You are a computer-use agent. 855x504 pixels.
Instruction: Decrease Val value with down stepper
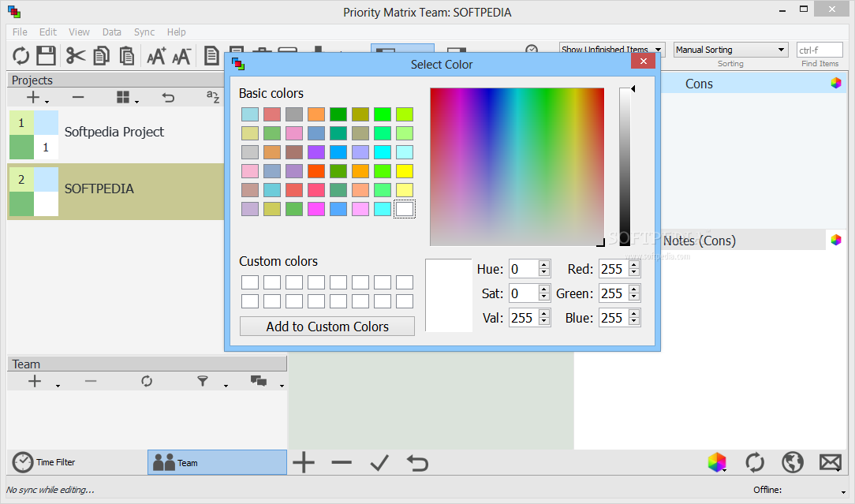543,322
